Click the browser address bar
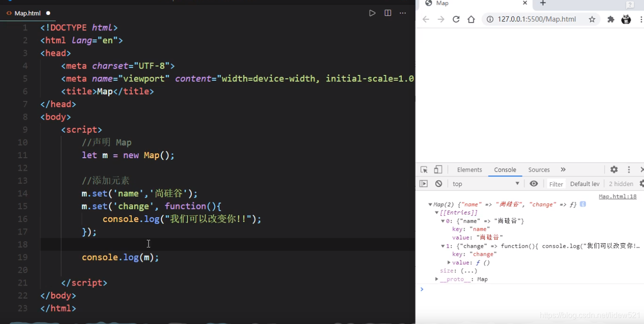Screen dimensions: 644x324 point(529,19)
